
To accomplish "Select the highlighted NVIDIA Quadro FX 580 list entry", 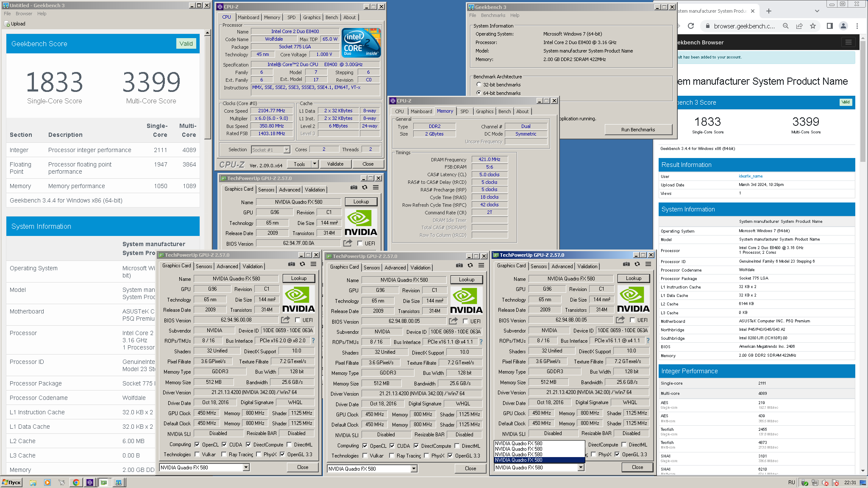I will [x=540, y=460].
